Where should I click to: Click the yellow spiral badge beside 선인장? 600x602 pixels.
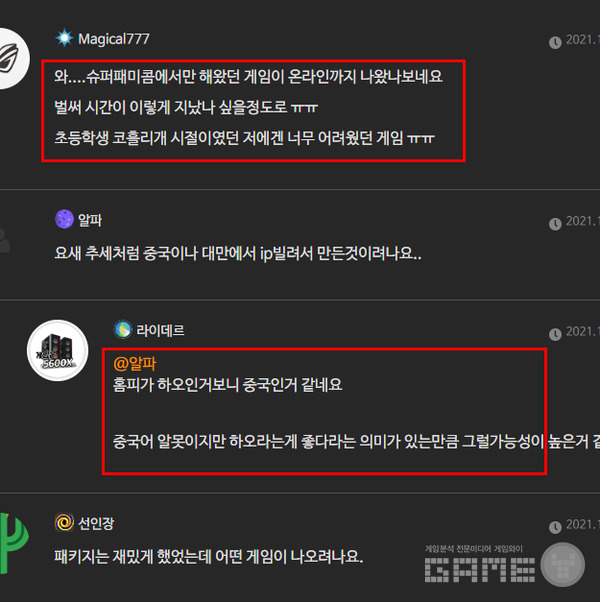[x=64, y=523]
